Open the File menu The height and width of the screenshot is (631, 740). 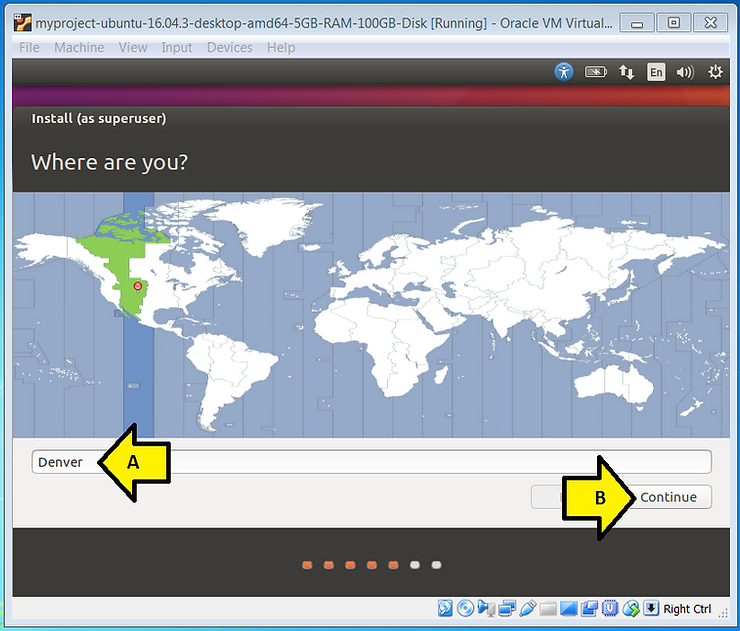29,47
